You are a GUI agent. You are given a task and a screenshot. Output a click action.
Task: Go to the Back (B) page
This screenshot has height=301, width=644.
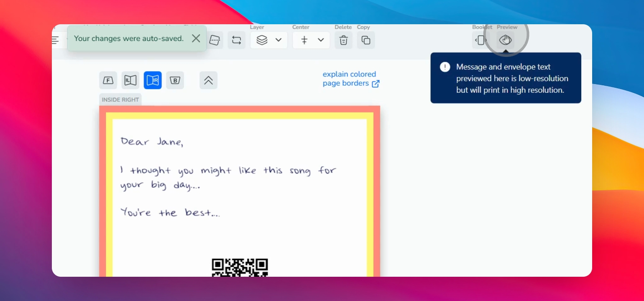[x=175, y=80]
